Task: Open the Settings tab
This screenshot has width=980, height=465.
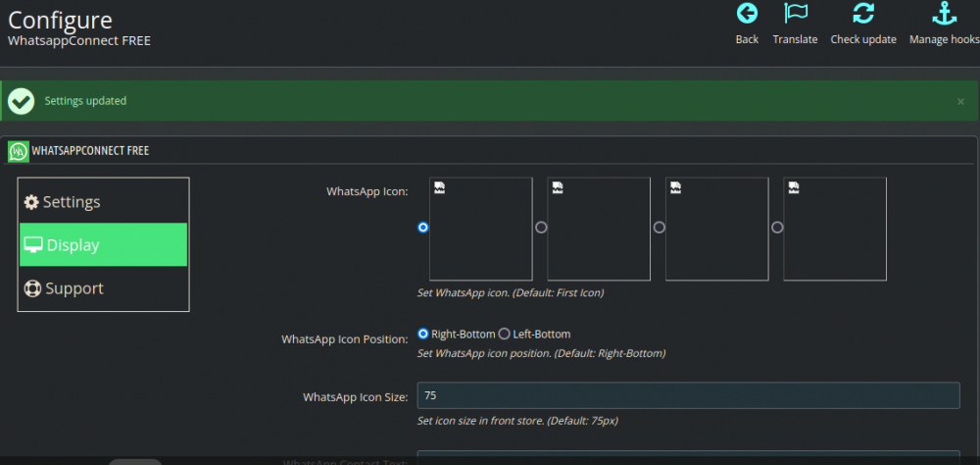Action: click(x=103, y=202)
